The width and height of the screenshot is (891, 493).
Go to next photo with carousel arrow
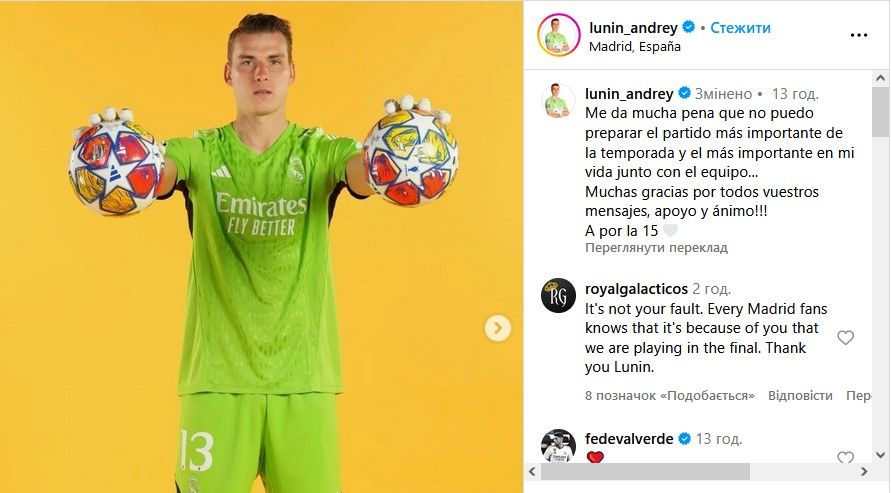coord(498,328)
